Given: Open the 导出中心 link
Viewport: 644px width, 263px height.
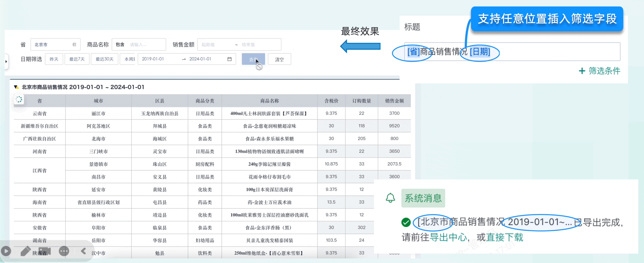Looking at the screenshot, I should (448, 237).
